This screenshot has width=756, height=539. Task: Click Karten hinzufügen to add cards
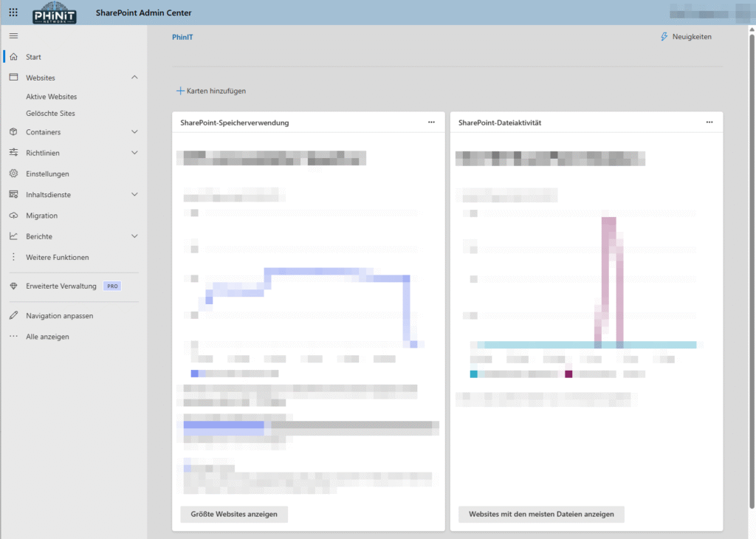[211, 91]
